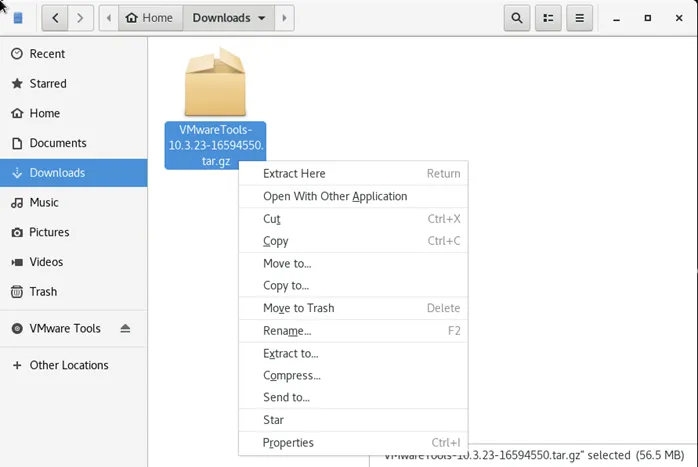
Task: Choose Copy to… in the context menu
Action: [353, 285]
